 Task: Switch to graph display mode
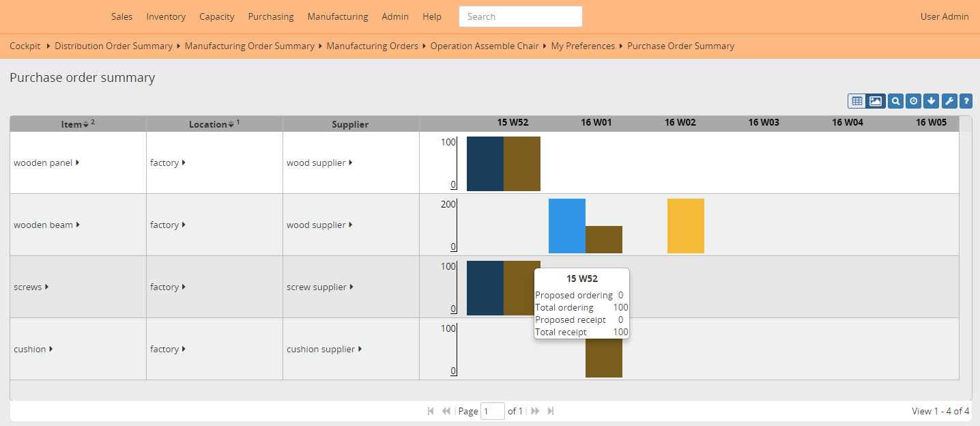click(875, 101)
